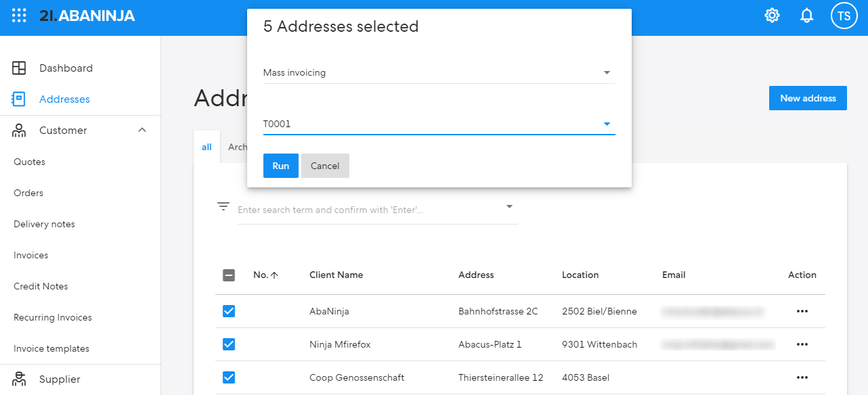Click the Cancel button in dialog

(x=325, y=166)
